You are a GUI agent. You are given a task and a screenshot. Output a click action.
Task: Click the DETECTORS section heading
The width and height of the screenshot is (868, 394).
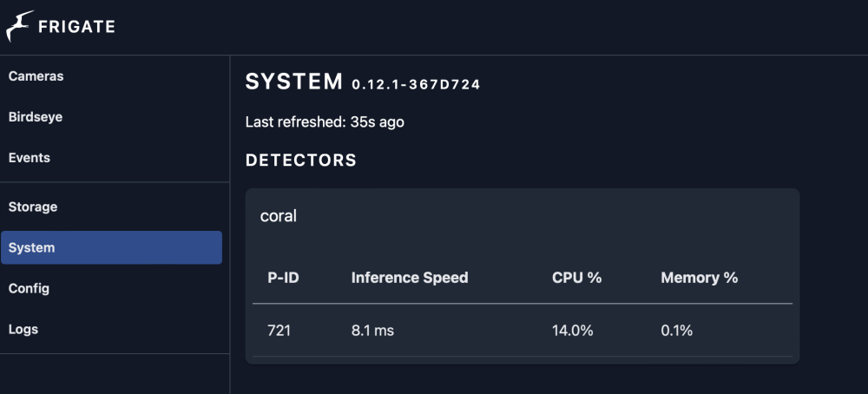coord(301,161)
